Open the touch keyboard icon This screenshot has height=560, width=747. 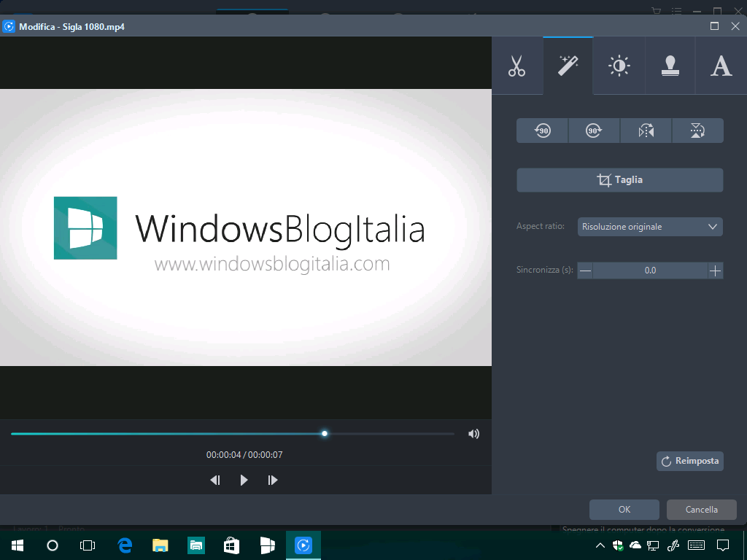pyautogui.click(x=697, y=545)
